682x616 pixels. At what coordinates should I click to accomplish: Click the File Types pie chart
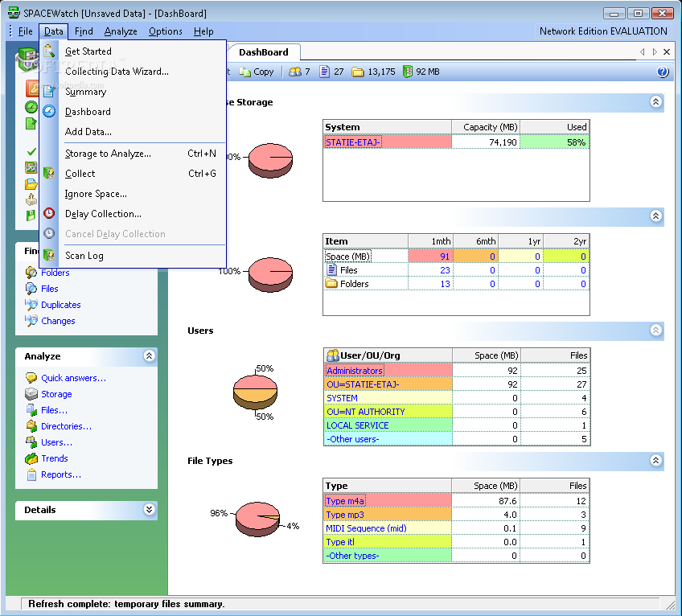(x=257, y=519)
